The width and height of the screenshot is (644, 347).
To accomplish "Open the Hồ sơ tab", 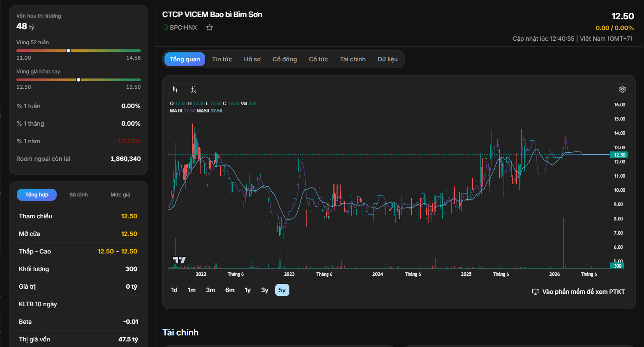I will pos(252,59).
